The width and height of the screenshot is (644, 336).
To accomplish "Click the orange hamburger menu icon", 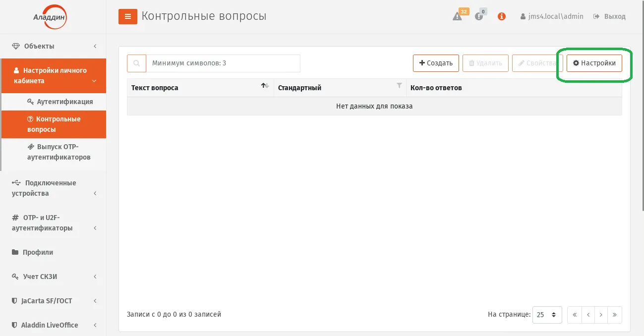I will point(128,16).
